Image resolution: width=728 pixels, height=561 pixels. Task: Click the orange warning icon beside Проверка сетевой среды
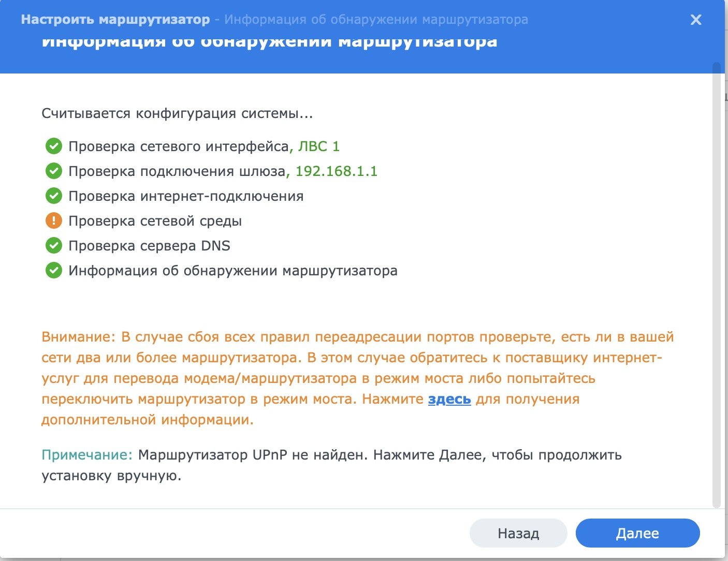pyautogui.click(x=54, y=221)
